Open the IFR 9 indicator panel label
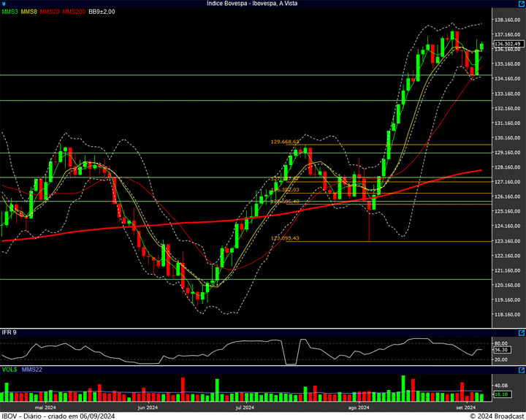The width and height of the screenshot is (526, 420). (9, 332)
